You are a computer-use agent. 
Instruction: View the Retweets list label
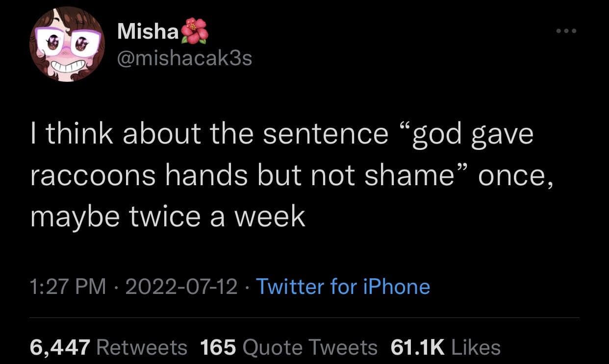click(142, 347)
